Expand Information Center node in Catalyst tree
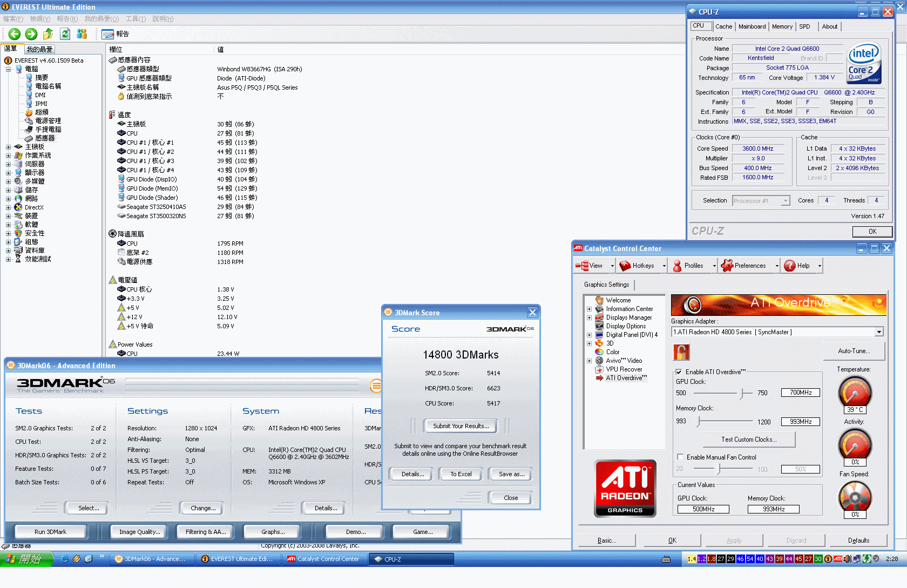This screenshot has width=907, height=588. pos(589,309)
